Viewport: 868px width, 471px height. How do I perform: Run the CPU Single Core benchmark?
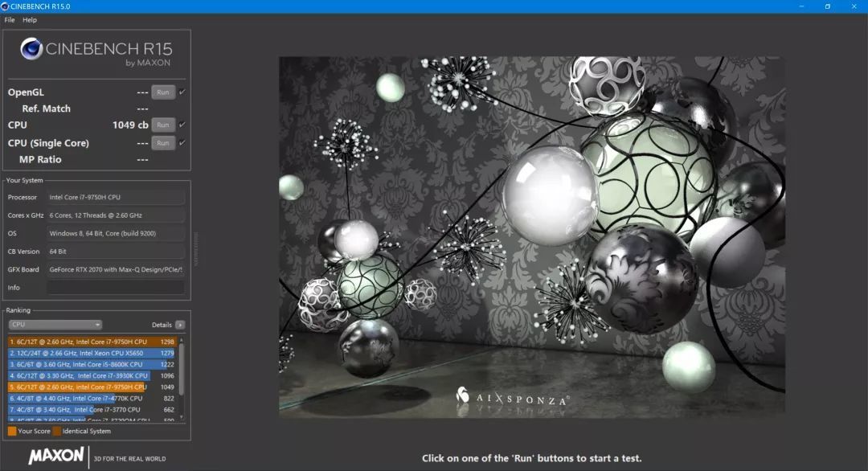point(163,143)
